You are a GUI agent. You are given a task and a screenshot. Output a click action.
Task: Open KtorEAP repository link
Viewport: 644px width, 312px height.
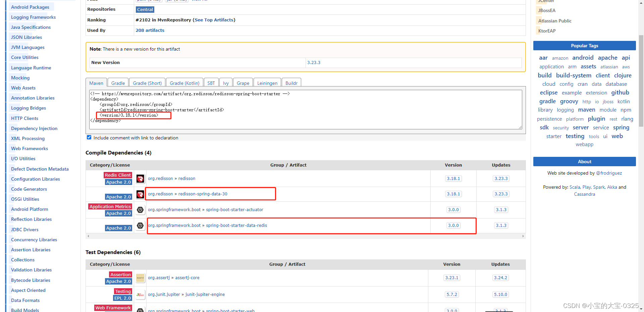[547, 31]
